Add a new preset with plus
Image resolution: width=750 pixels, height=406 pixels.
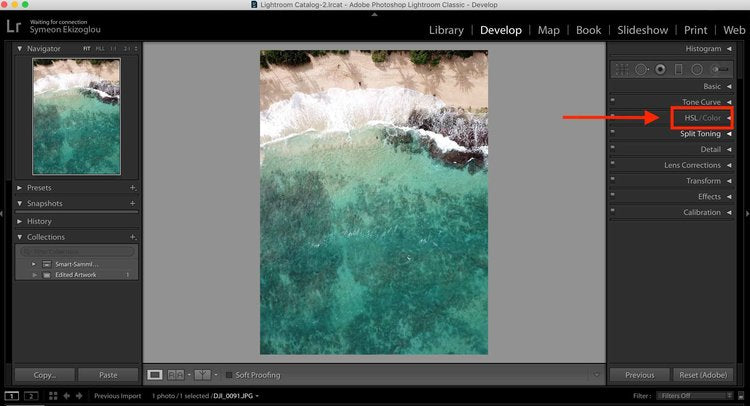(x=133, y=188)
